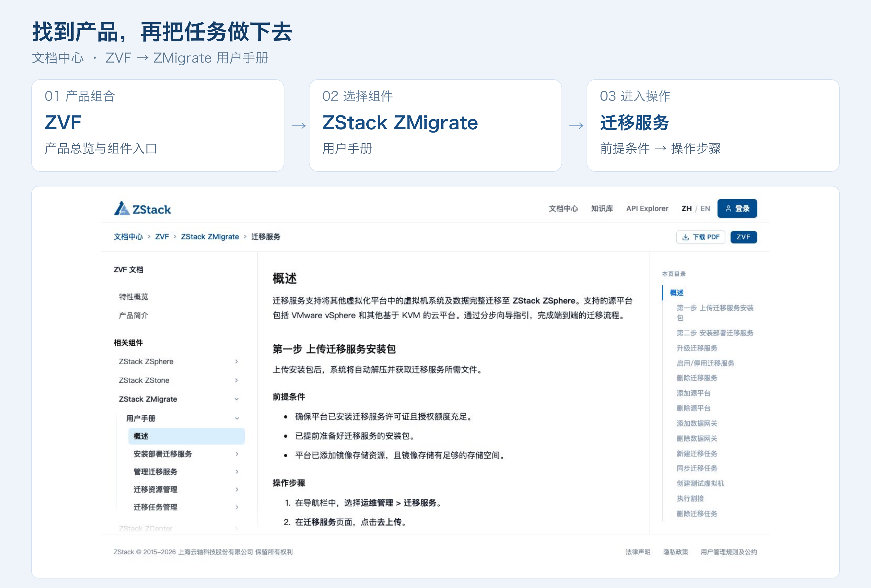The width and height of the screenshot is (871, 588).
Task: Expand the 安装部署迁移服务 chevron
Action: click(x=237, y=454)
